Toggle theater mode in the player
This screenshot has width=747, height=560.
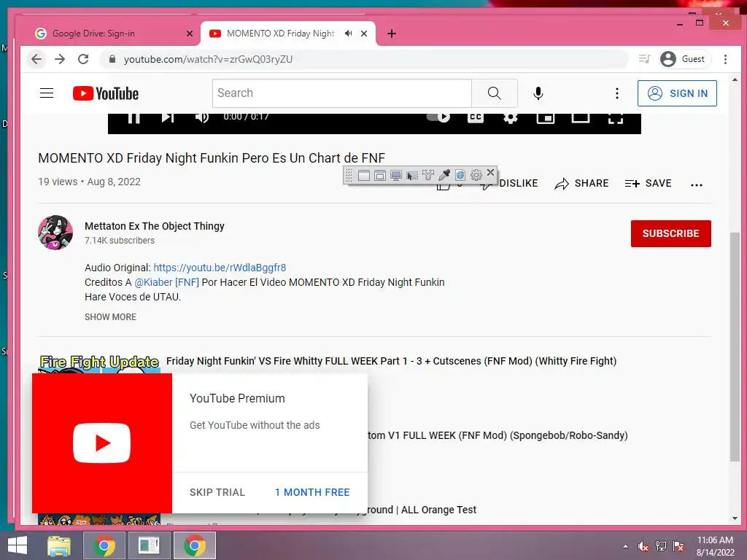pos(580,117)
